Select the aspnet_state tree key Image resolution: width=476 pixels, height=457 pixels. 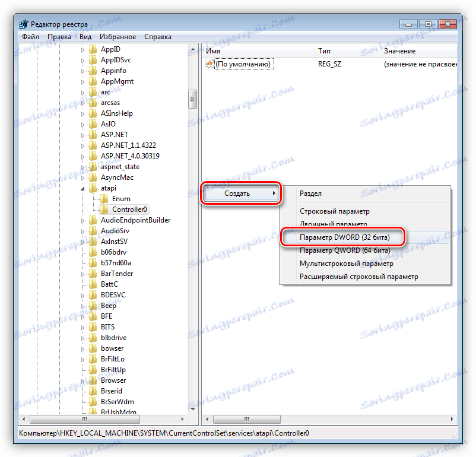tap(120, 167)
